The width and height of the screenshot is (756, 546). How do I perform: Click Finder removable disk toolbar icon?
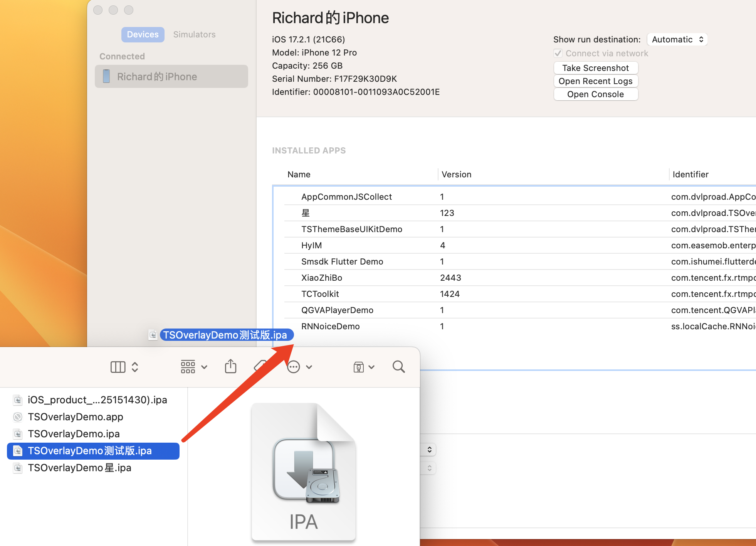358,367
